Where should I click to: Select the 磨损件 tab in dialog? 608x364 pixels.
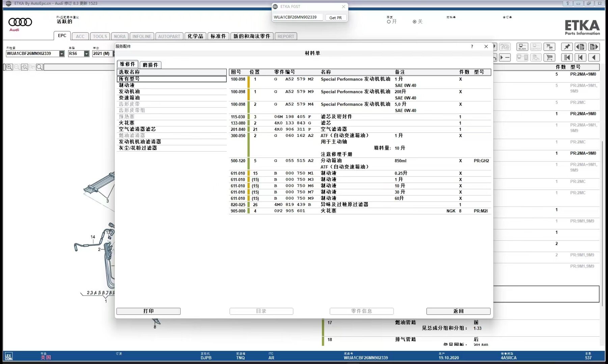tap(150, 65)
